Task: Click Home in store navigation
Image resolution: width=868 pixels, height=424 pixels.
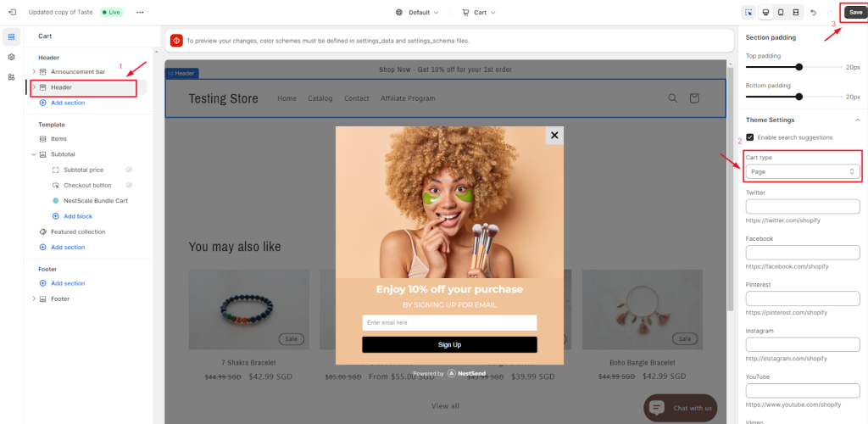Action: click(x=287, y=98)
